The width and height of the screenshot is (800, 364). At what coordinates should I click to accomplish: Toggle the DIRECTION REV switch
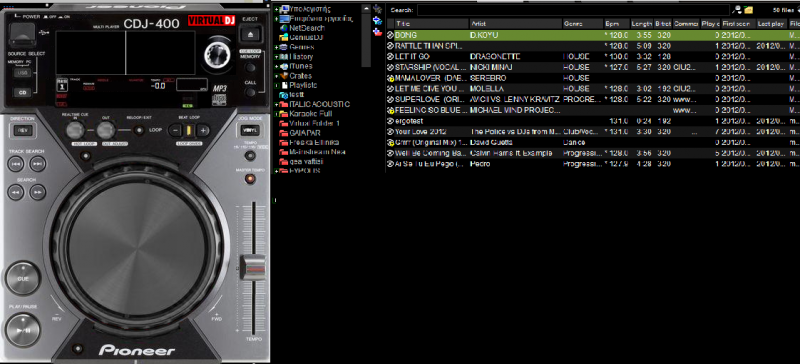pos(22,130)
